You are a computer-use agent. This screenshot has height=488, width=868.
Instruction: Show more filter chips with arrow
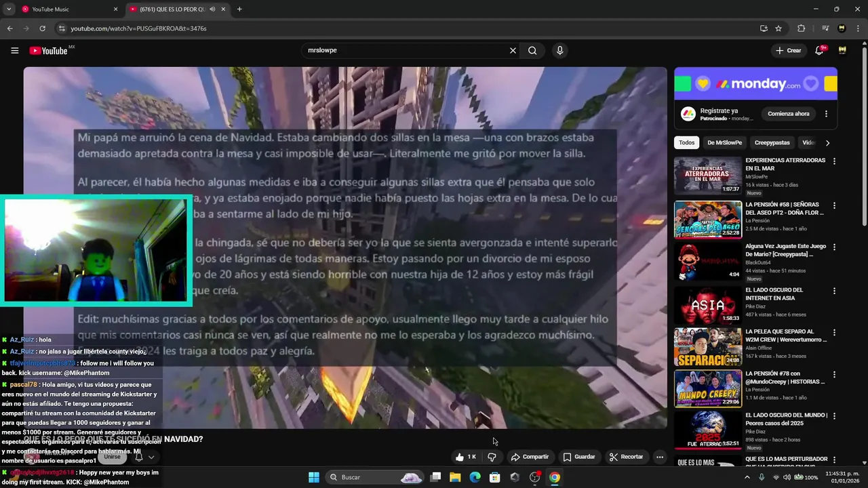tap(827, 142)
